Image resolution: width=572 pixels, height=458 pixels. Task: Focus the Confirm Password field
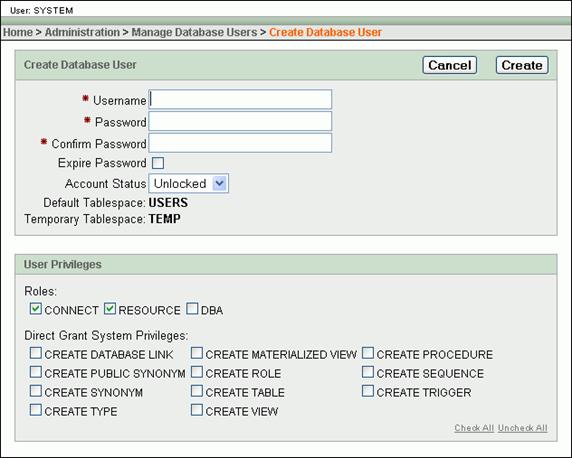(240, 143)
